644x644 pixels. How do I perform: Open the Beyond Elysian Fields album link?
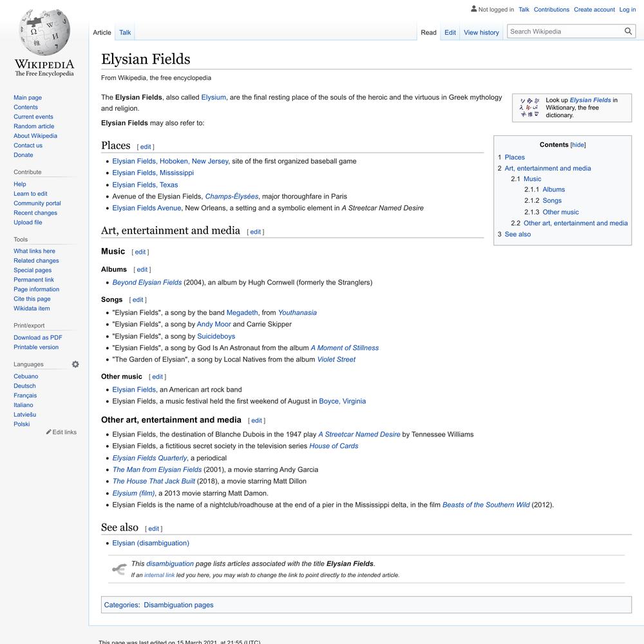[x=147, y=283]
